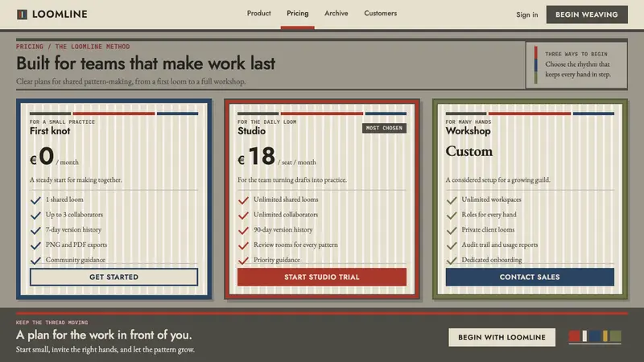
Task: Click 'A considered setup for a growing guild.'
Action: [x=497, y=179]
